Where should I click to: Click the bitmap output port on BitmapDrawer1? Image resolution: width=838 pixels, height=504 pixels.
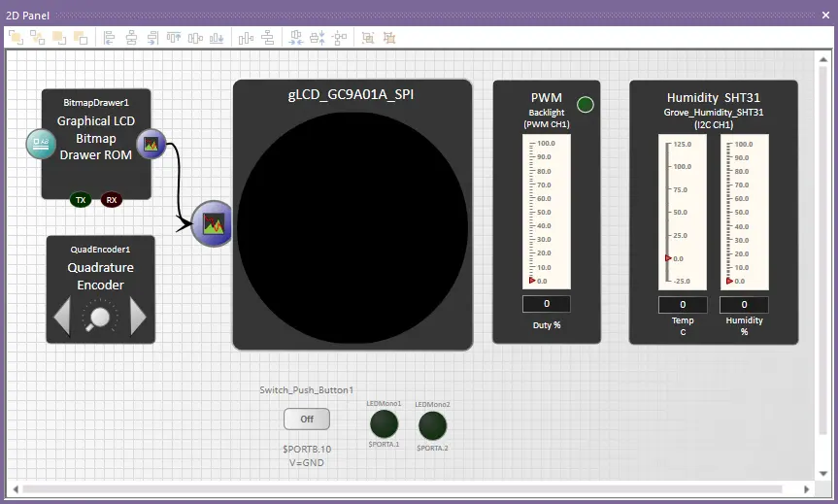tap(151, 145)
